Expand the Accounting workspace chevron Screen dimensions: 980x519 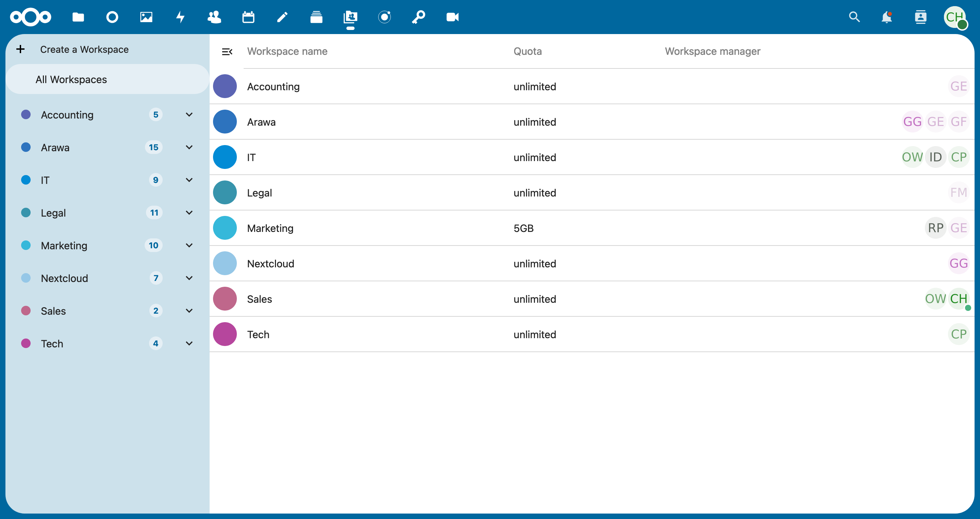tap(189, 115)
